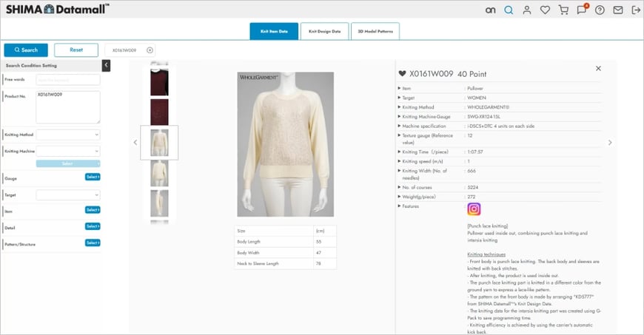Go to previous item with left arrow
The image size is (644, 335).
point(135,143)
